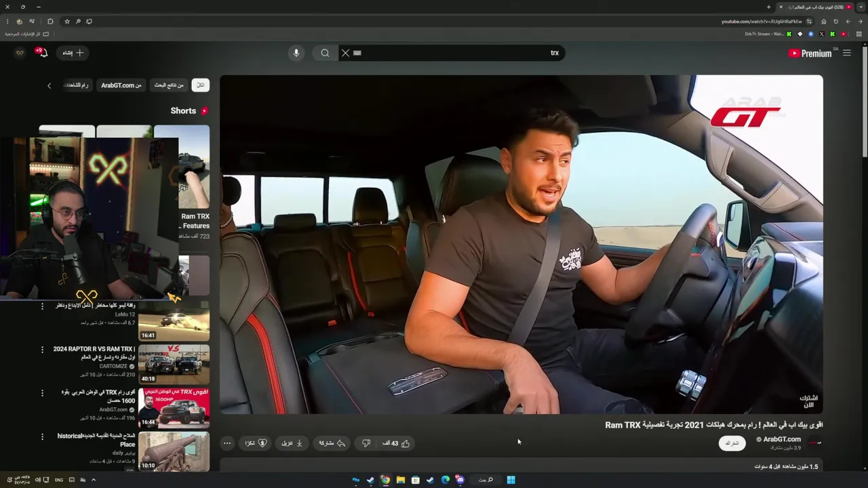Expand the description box showing 1.5 مليون views

click(x=521, y=466)
